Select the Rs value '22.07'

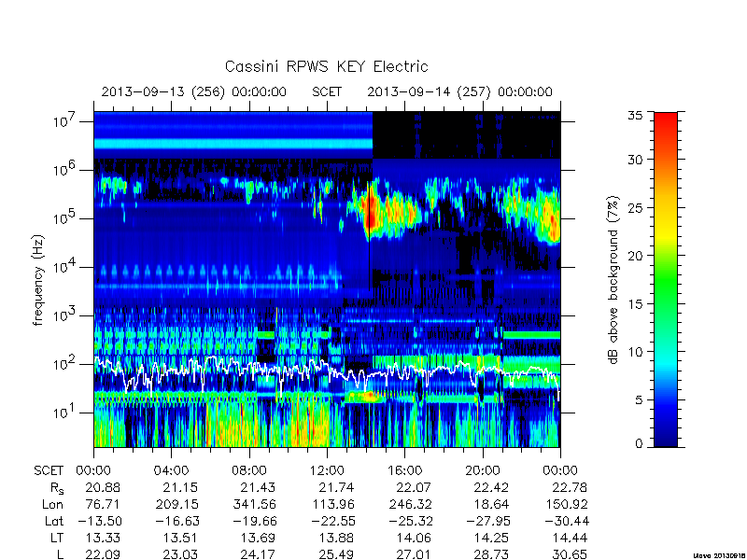[414, 487]
